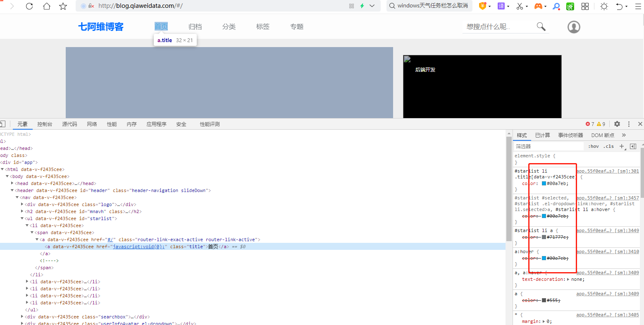Open the orange game controller extension
644x325 pixels.
538,6
